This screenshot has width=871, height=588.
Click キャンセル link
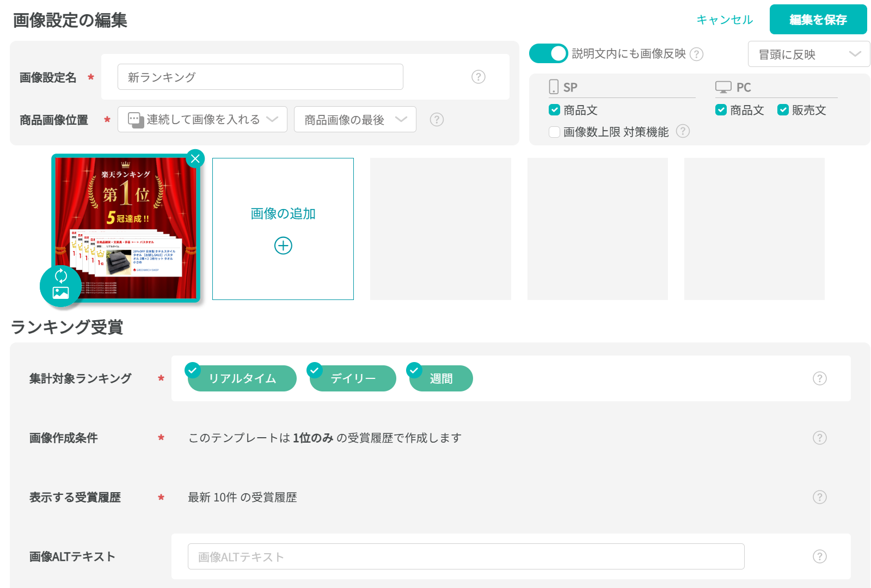(x=725, y=20)
